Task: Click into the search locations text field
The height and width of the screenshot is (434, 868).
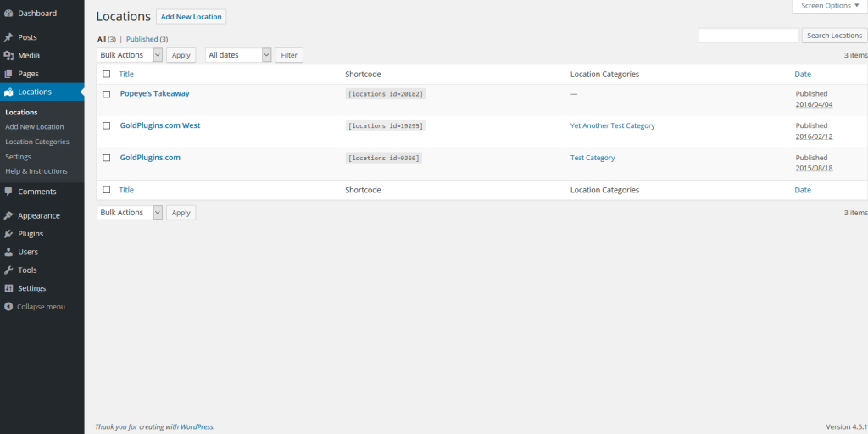Action: tap(748, 36)
